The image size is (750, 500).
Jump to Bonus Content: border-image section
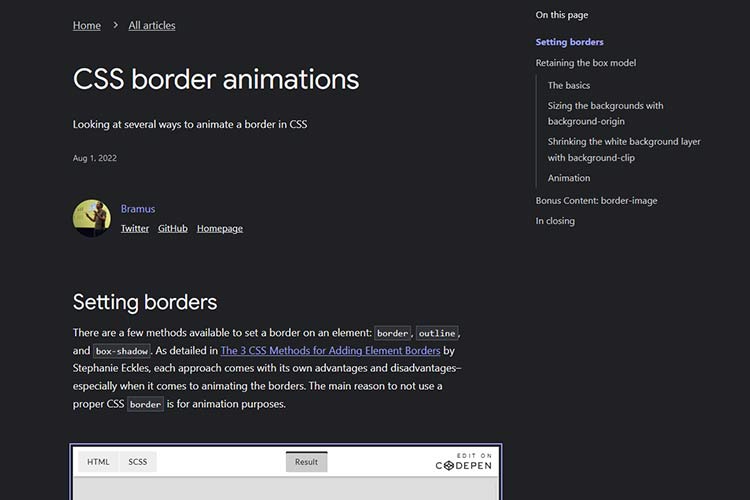(596, 200)
